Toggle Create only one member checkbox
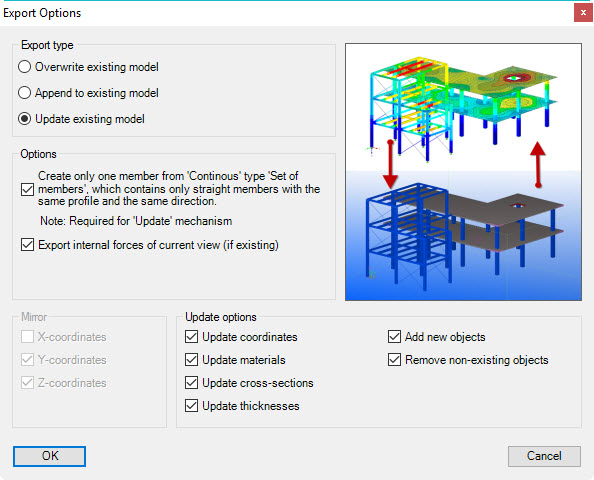 point(27,189)
